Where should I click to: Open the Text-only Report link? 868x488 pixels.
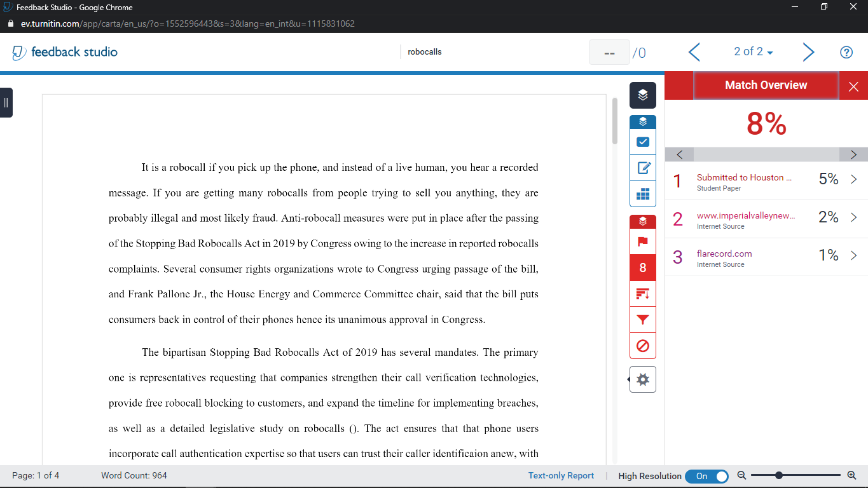(x=561, y=475)
